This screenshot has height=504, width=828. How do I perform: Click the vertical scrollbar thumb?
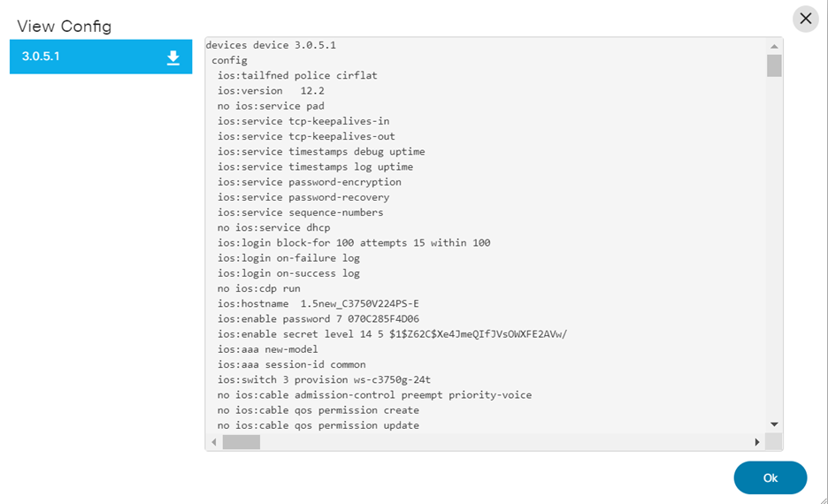coord(774,65)
